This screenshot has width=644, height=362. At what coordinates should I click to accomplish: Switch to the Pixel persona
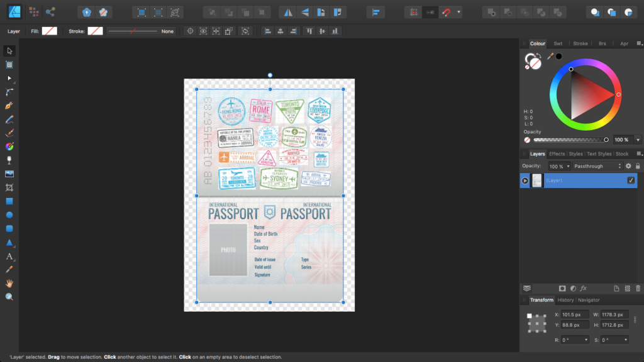tap(34, 12)
